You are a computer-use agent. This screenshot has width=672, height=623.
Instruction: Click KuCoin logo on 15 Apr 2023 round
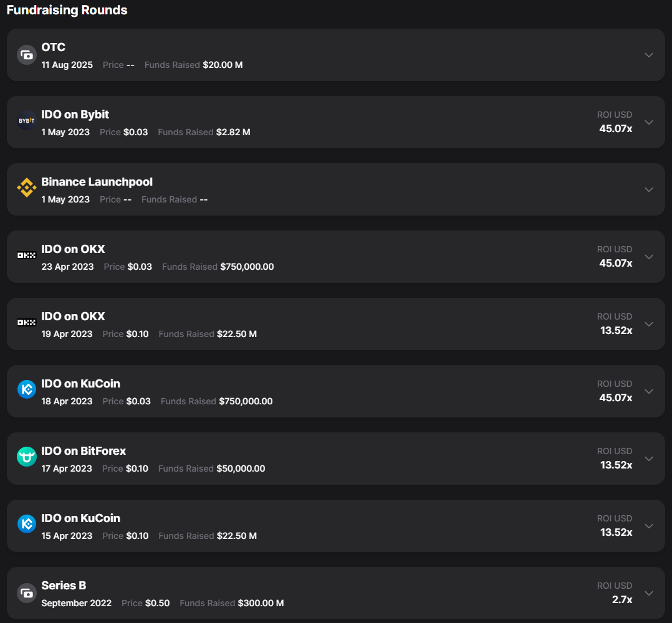pyautogui.click(x=26, y=526)
